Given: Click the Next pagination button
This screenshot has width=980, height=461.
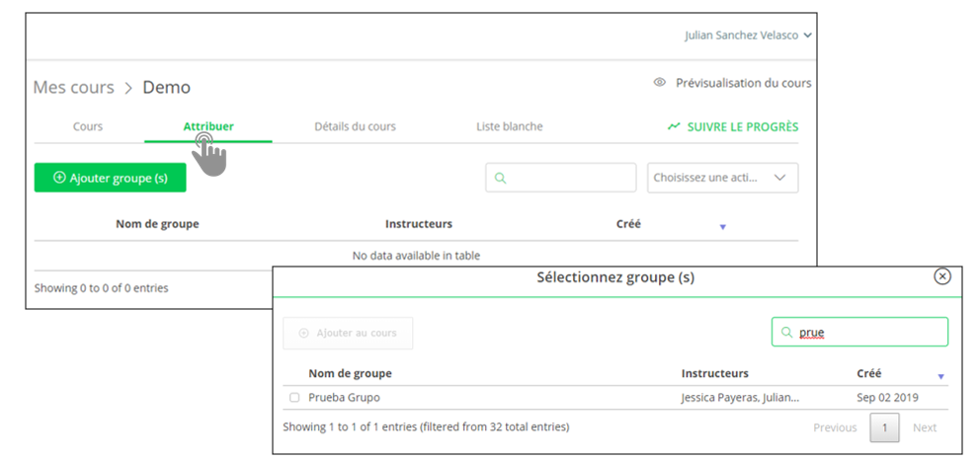Looking at the screenshot, I should tap(924, 427).
